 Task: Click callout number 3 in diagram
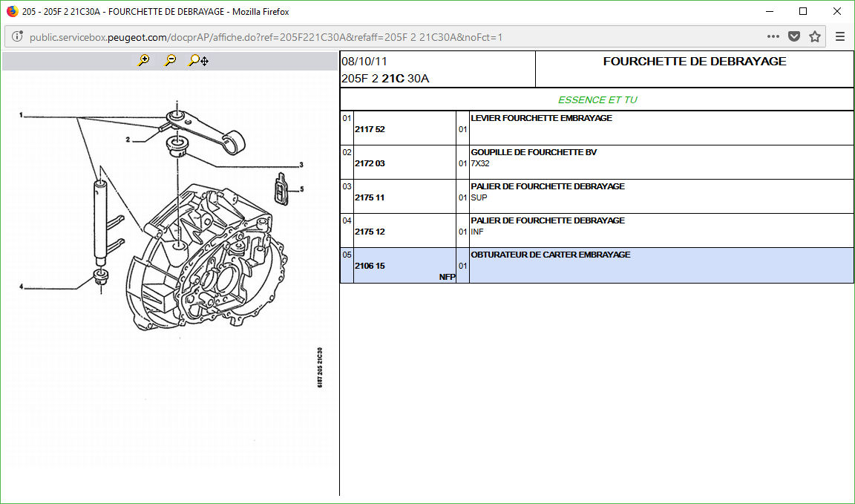point(301,165)
